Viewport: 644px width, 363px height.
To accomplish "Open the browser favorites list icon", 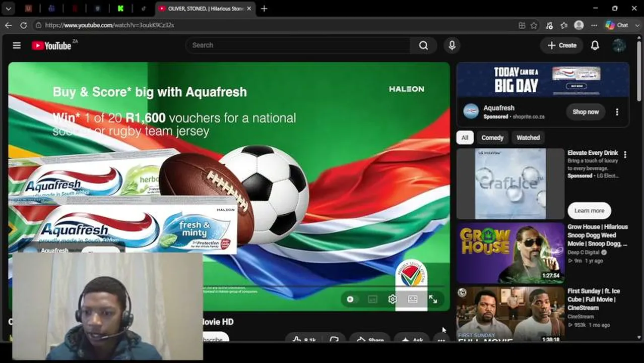I will [x=564, y=25].
